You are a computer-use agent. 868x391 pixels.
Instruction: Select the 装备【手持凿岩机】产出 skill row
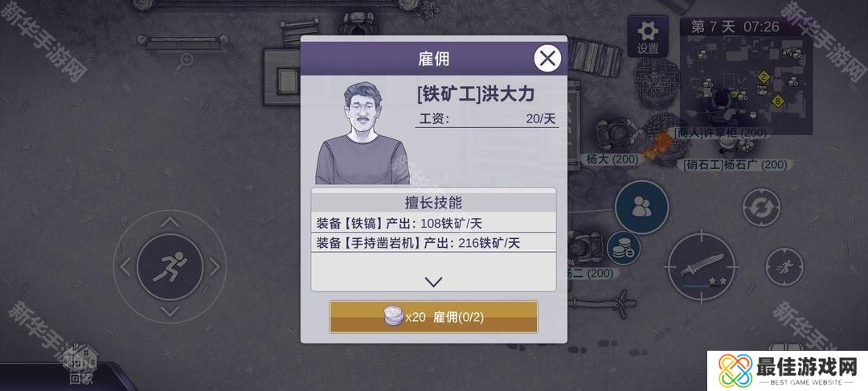coord(433,243)
